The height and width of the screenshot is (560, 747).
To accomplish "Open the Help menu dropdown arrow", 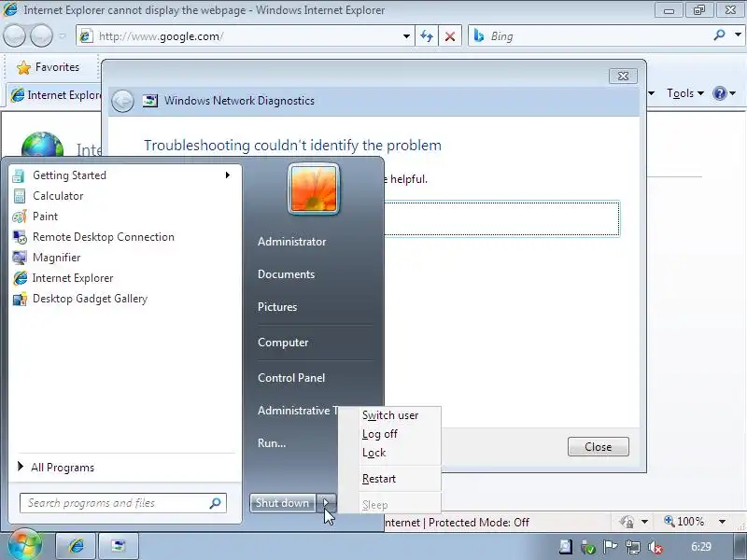I will (732, 93).
